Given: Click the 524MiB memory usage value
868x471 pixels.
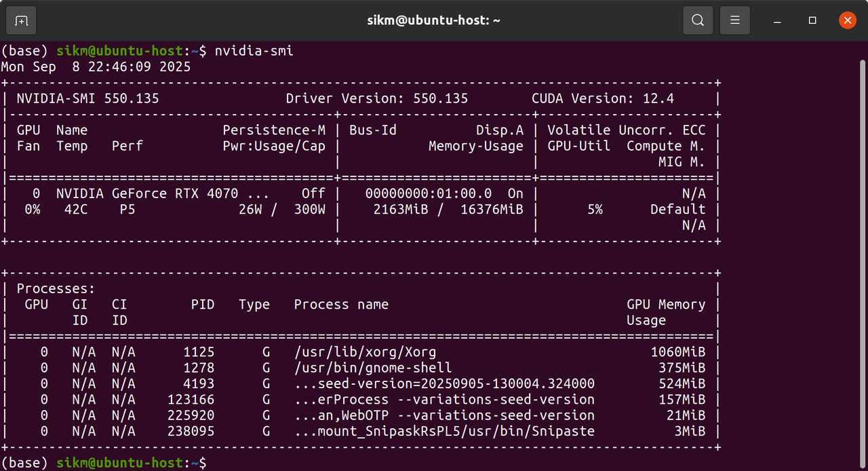Looking at the screenshot, I should [682, 383].
